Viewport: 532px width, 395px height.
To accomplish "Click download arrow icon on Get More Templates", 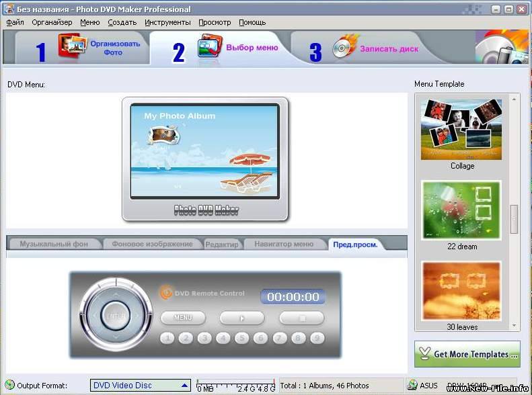I will [x=424, y=353].
